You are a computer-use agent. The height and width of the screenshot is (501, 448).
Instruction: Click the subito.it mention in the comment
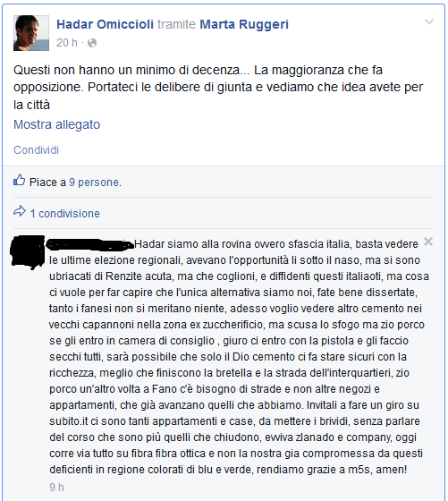[x=68, y=421]
